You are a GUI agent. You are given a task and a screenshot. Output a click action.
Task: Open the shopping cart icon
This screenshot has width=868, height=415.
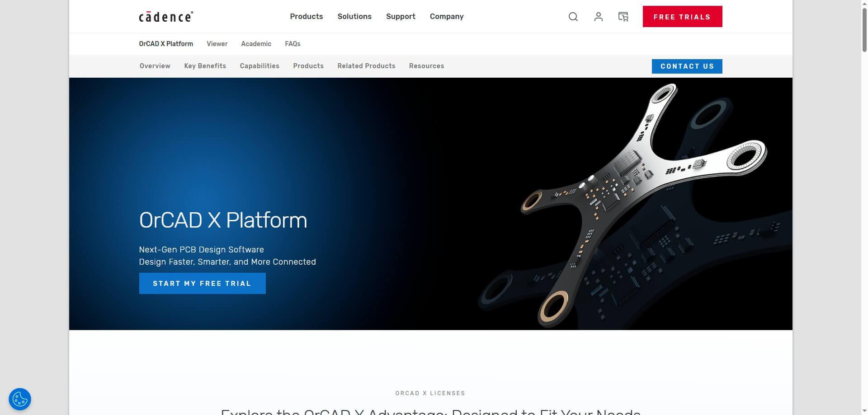pyautogui.click(x=623, y=17)
